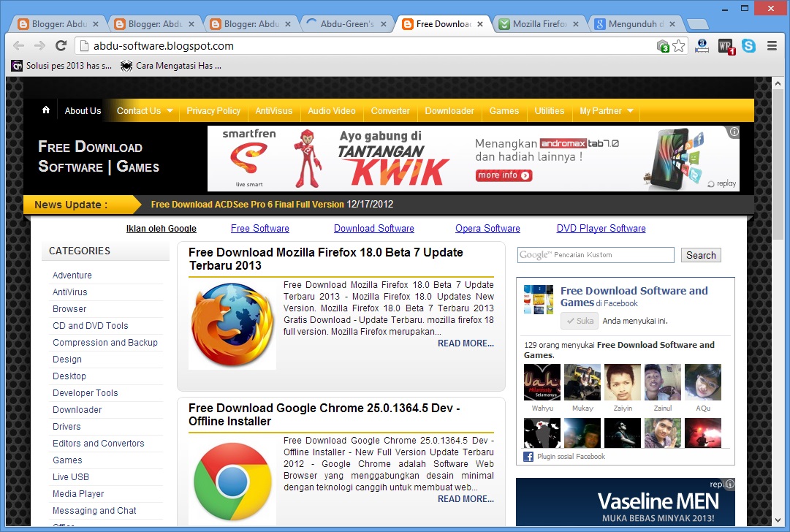Open AntiVisus navigation item
The width and height of the screenshot is (790, 532).
point(273,111)
